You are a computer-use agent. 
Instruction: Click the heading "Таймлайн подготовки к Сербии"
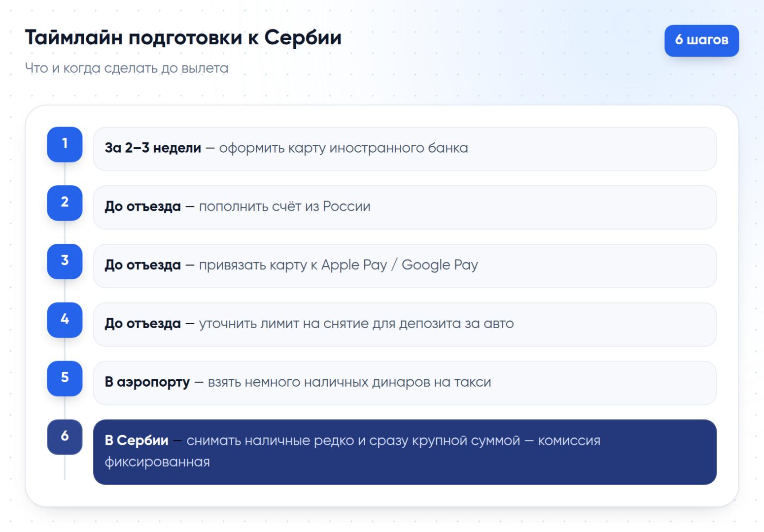point(183,37)
